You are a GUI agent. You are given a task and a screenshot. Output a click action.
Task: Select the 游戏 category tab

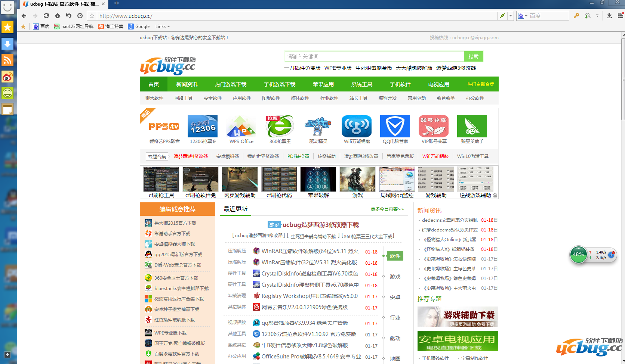[x=395, y=277]
